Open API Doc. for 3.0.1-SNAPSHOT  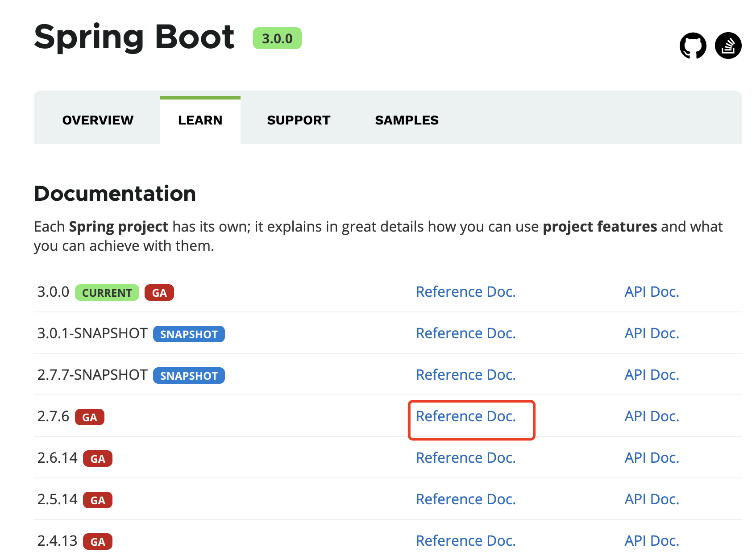tap(652, 333)
